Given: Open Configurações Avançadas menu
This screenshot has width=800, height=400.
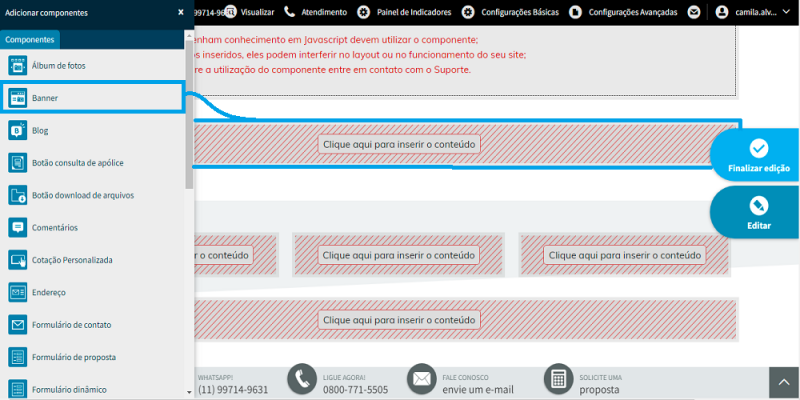Looking at the screenshot, I should pos(633,12).
